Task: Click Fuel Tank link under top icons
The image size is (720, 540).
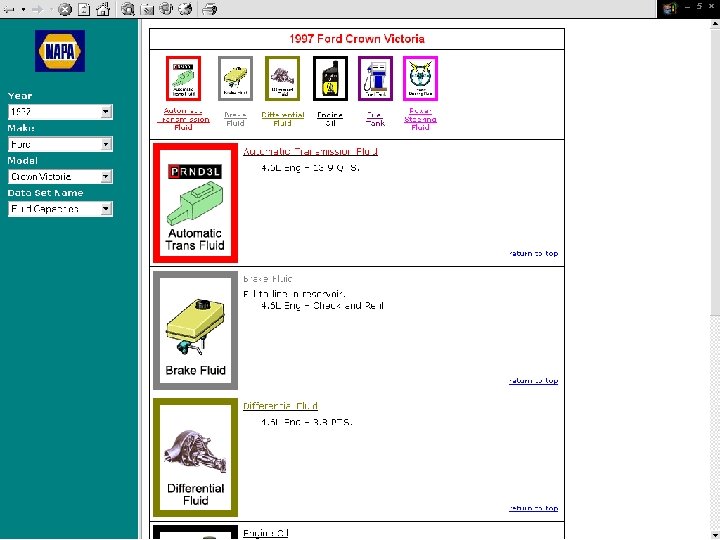Action: [375, 119]
